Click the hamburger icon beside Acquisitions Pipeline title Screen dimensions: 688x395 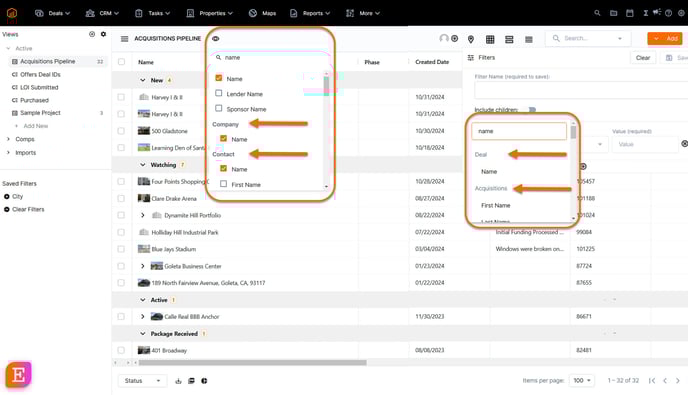pos(125,39)
